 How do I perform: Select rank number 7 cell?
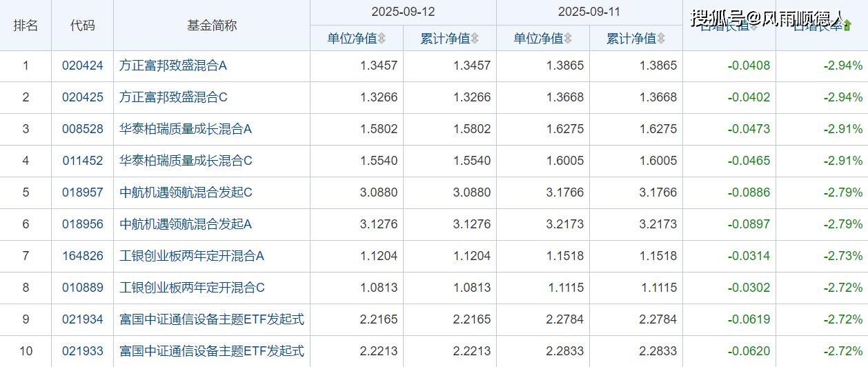tap(26, 257)
